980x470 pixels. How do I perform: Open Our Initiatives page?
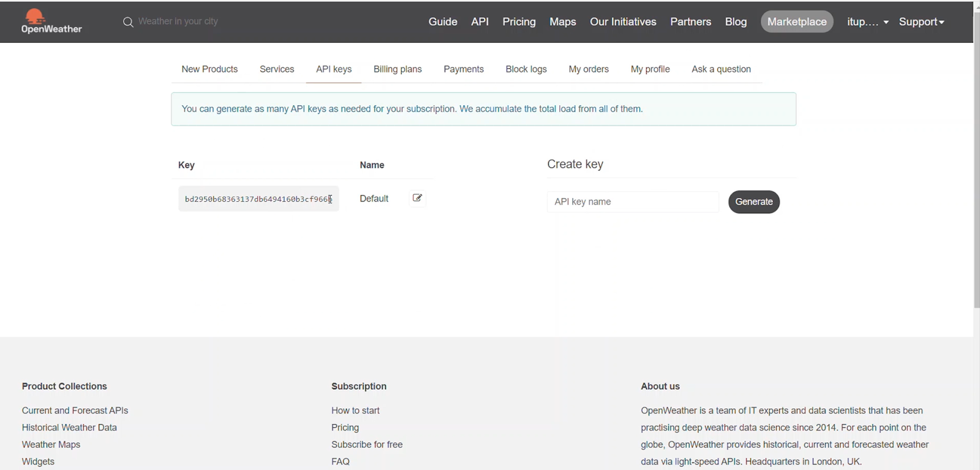pyautogui.click(x=623, y=21)
